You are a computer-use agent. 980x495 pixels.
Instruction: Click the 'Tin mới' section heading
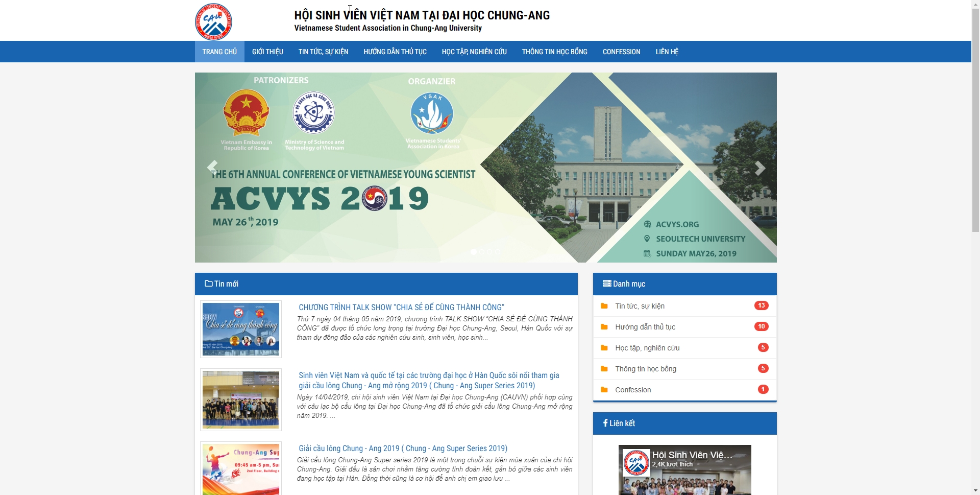point(226,284)
